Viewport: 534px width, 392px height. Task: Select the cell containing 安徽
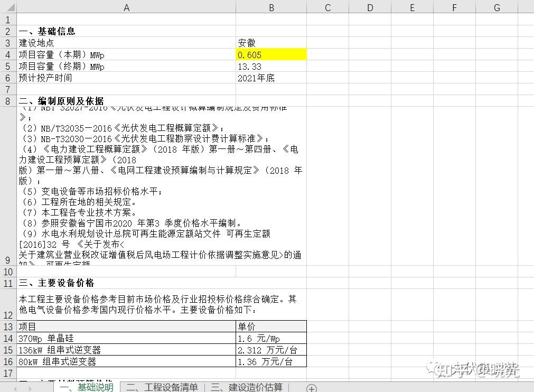(x=271, y=42)
